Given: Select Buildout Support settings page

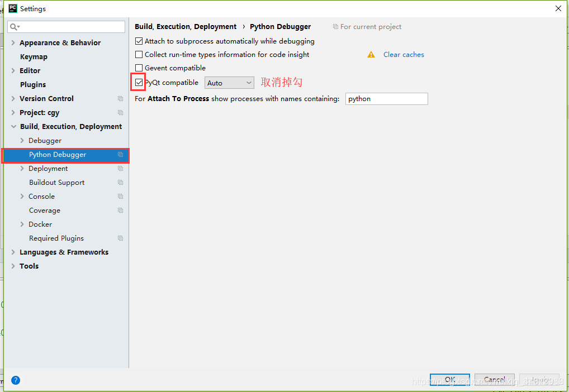Looking at the screenshot, I should (x=56, y=183).
